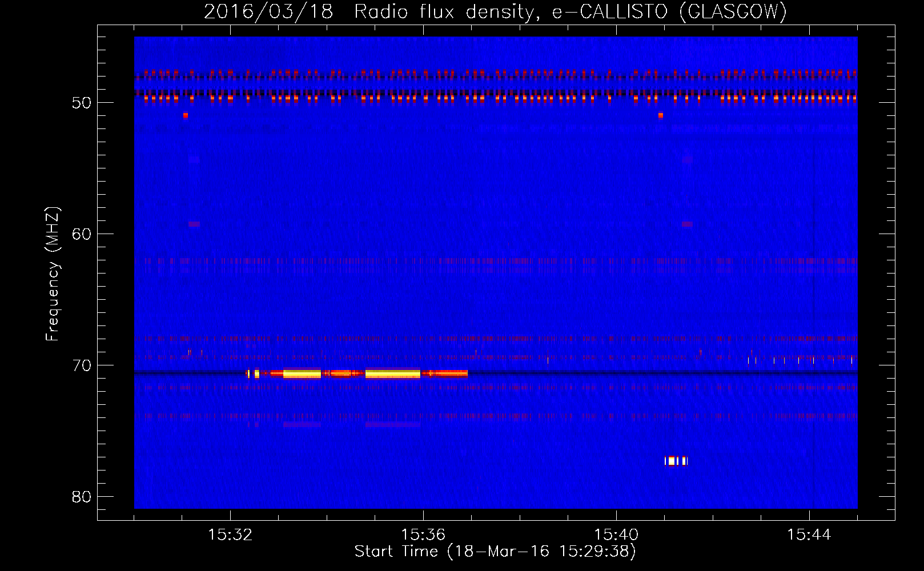This screenshot has height=571, width=924.
Task: Click the 50 MHz frequency tick label
Action: point(82,103)
